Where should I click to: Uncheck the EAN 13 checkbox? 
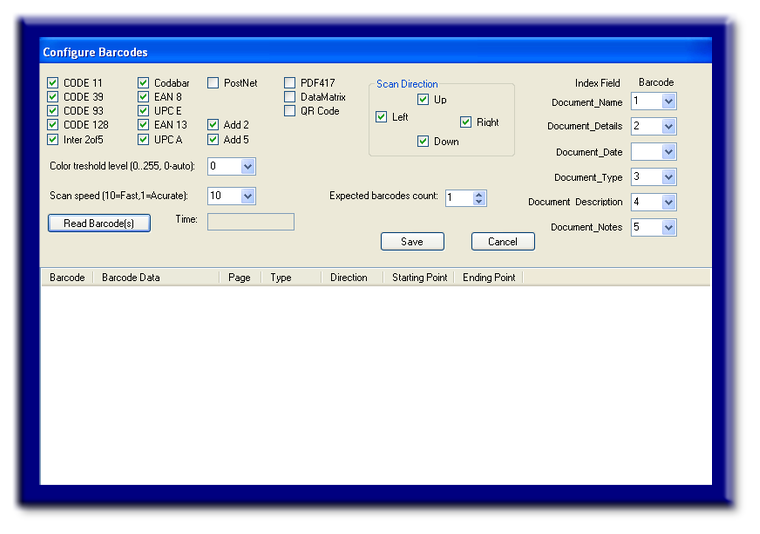coord(143,125)
